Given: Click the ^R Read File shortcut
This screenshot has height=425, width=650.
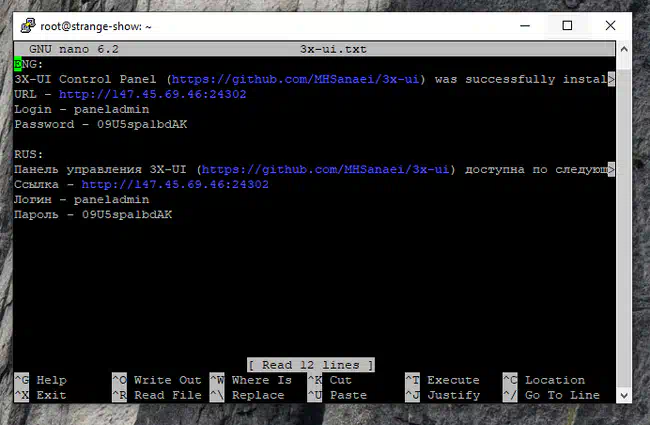Looking at the screenshot, I should (x=157, y=395).
